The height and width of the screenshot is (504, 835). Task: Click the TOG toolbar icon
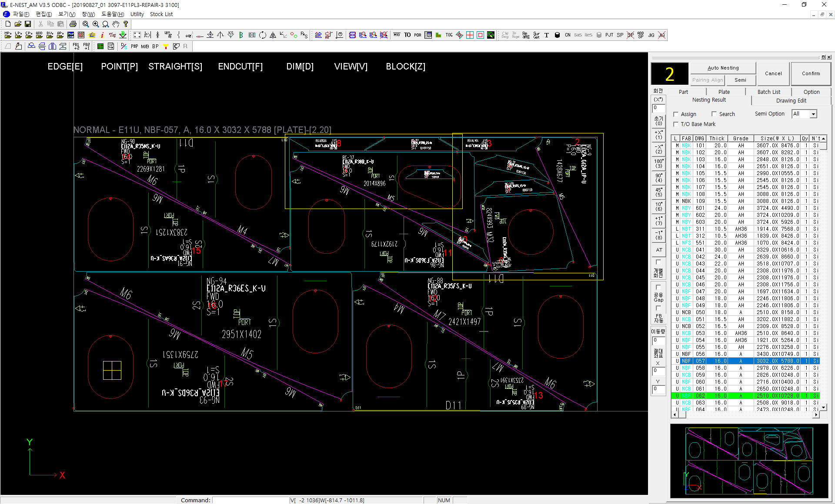(x=449, y=35)
